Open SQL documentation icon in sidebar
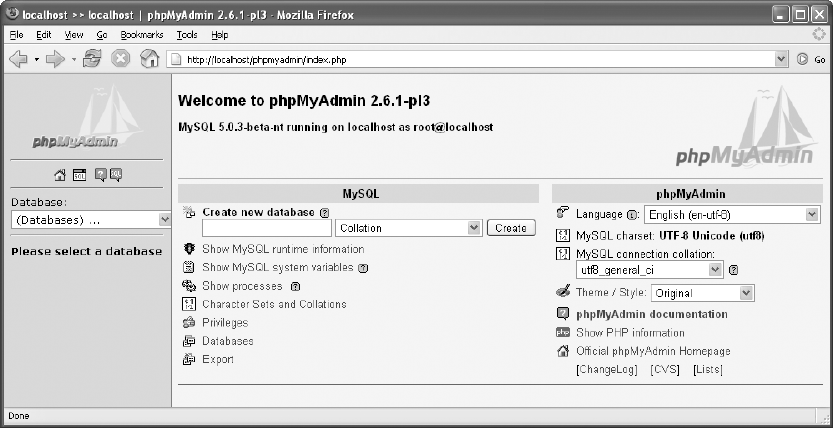The height and width of the screenshot is (428, 833). tap(116, 174)
